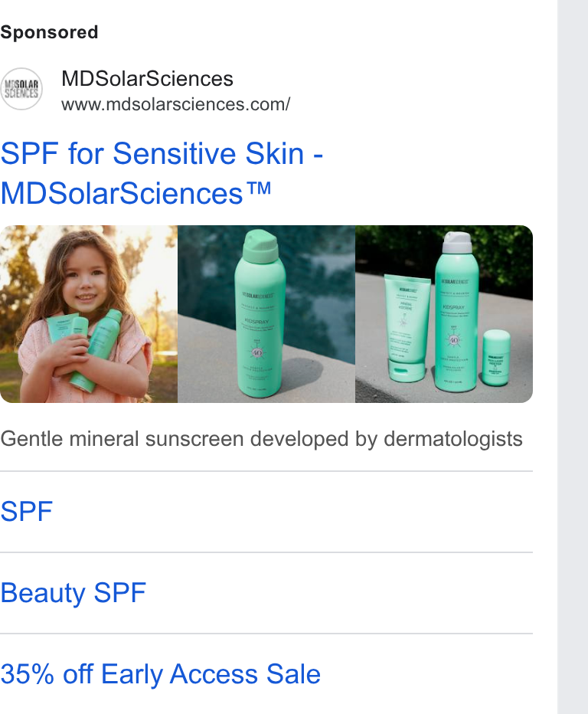Open the www.mdsolarsciences.com URL

coord(175,104)
